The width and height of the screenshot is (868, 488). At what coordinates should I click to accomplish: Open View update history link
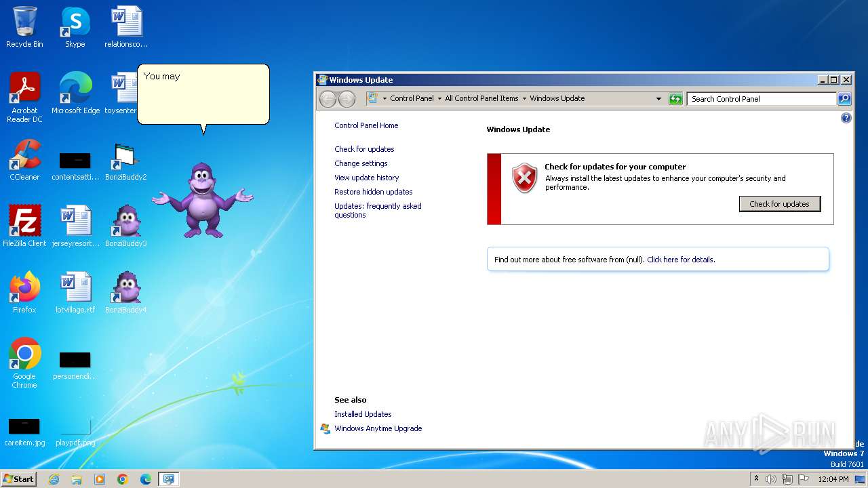366,178
